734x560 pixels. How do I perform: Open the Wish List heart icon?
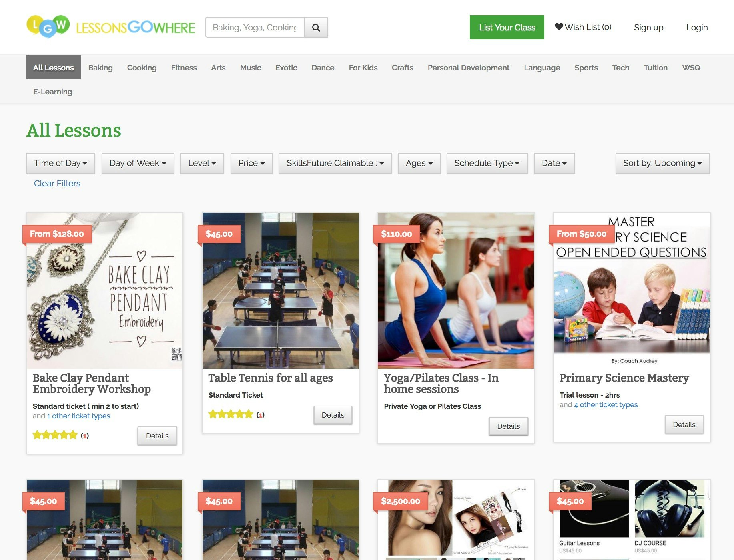coord(559,27)
